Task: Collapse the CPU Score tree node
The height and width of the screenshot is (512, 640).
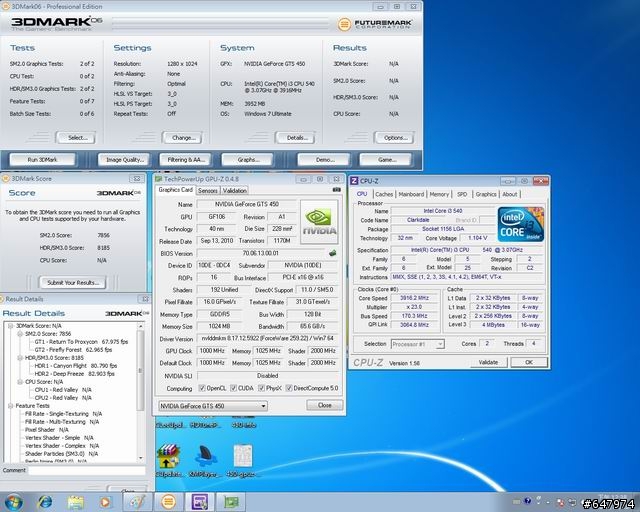Action: 20,382
